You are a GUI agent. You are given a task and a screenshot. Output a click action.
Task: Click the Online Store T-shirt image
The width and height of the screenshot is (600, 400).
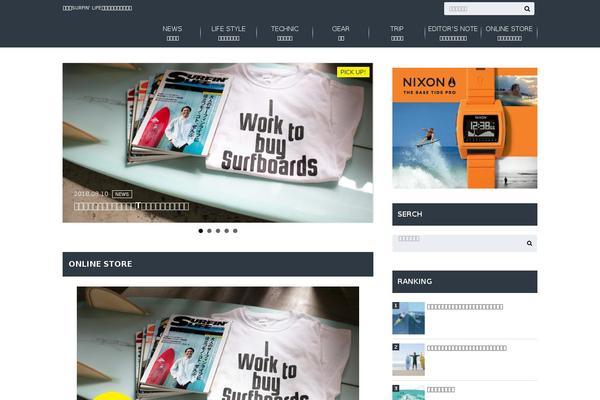218,343
